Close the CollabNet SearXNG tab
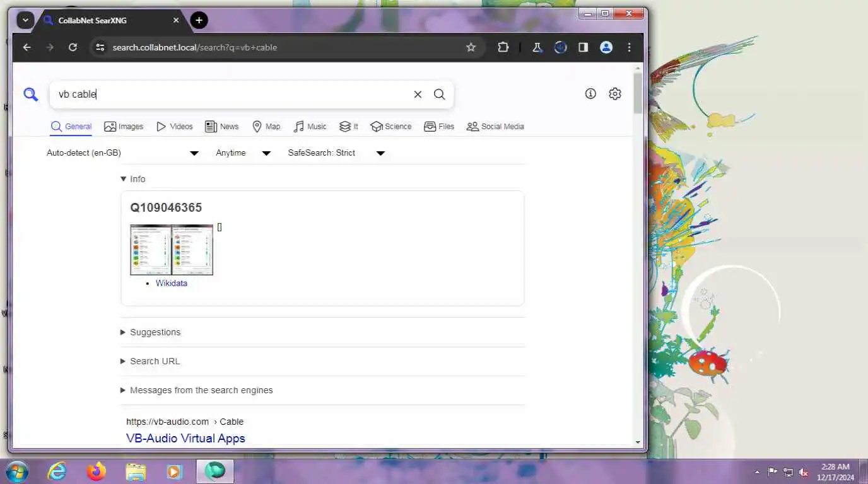 coord(176,20)
